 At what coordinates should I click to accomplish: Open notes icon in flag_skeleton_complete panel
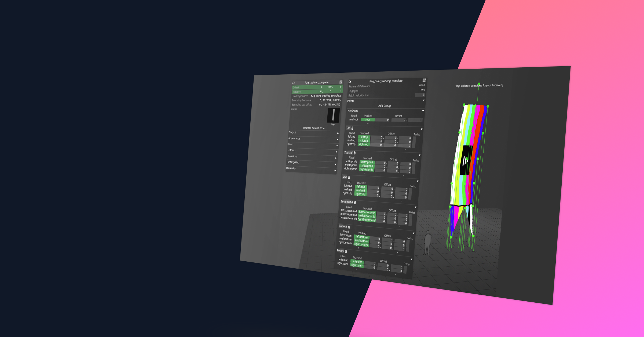(x=341, y=82)
